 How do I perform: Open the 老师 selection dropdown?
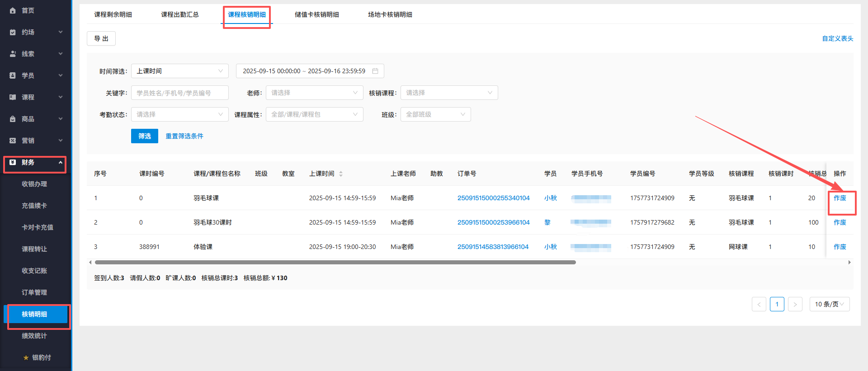pyautogui.click(x=314, y=93)
